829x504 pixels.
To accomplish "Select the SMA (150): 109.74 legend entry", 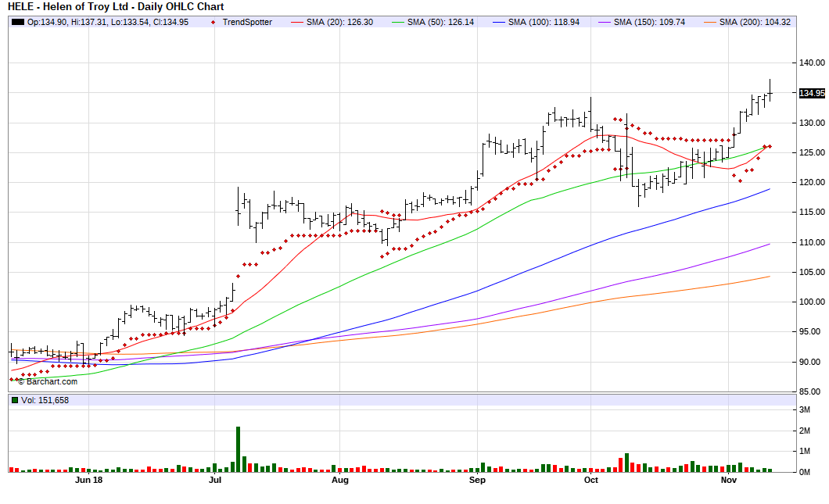I will click(649, 22).
